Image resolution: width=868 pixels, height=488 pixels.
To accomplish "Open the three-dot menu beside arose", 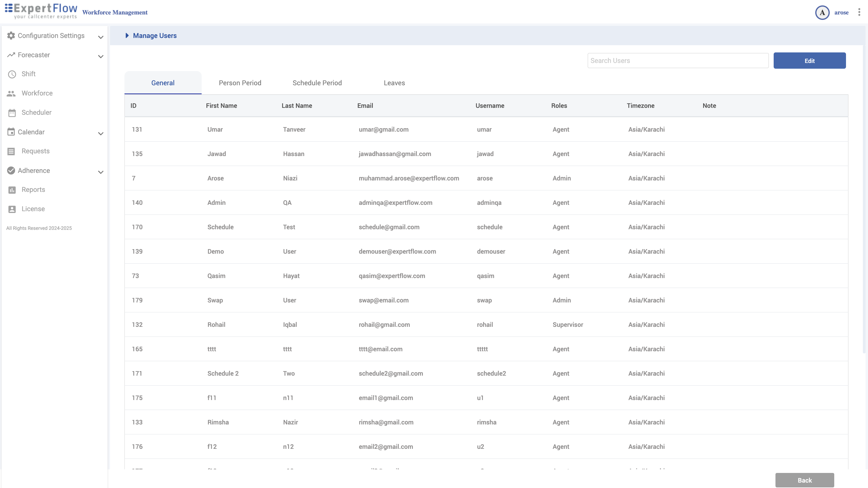I will [x=859, y=12].
